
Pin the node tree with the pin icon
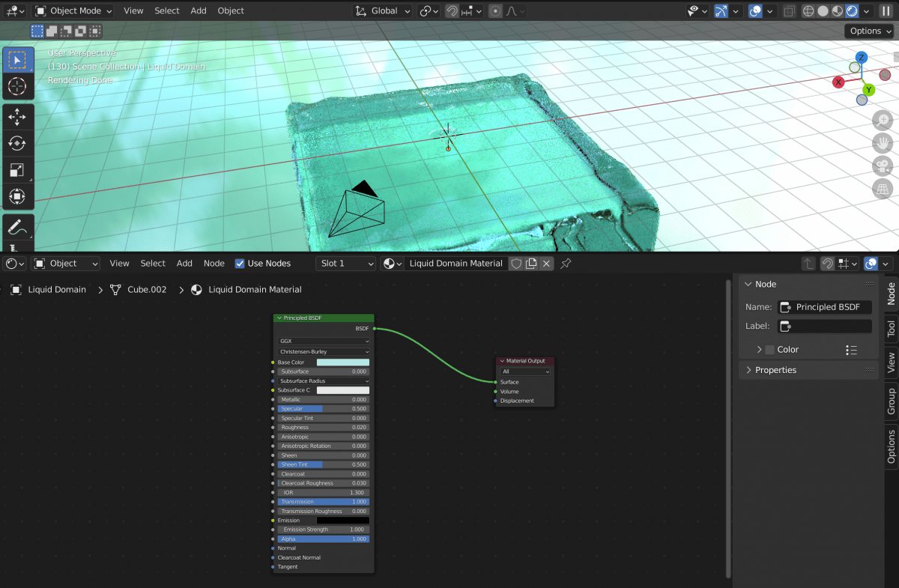tap(566, 264)
